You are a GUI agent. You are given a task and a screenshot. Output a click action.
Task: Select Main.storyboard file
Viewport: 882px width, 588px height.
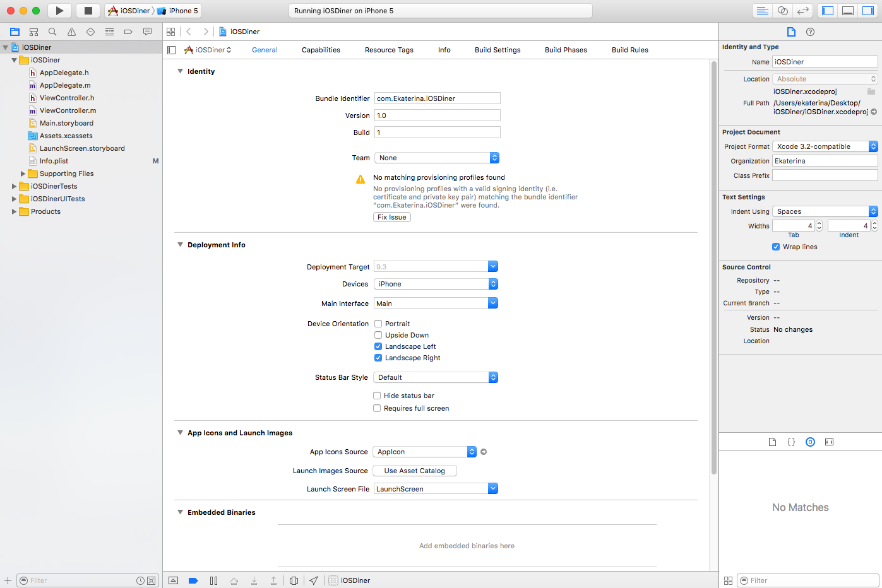click(x=66, y=123)
